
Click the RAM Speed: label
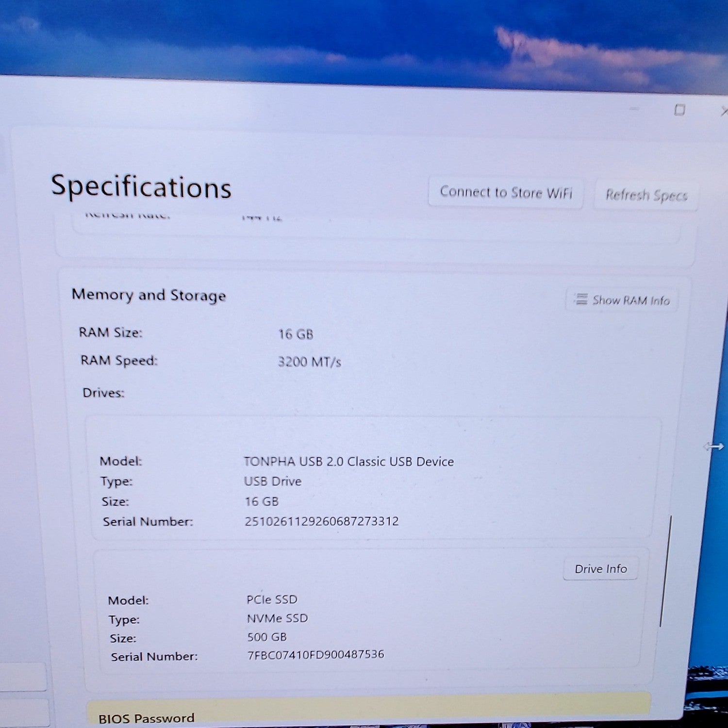coord(119,361)
